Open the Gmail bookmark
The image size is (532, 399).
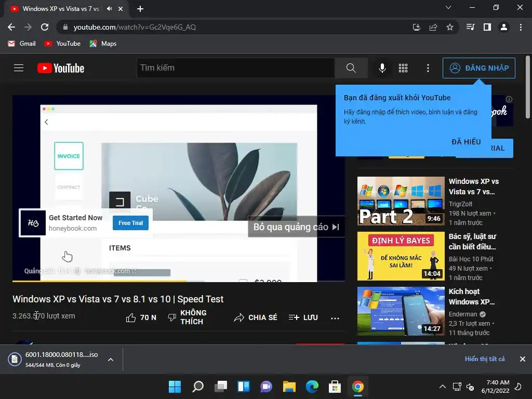tap(22, 44)
